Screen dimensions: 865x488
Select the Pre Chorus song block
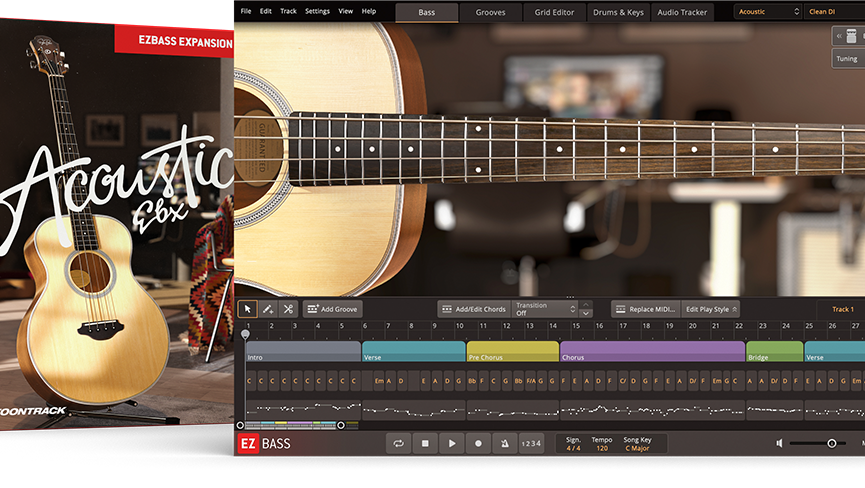coord(512,351)
